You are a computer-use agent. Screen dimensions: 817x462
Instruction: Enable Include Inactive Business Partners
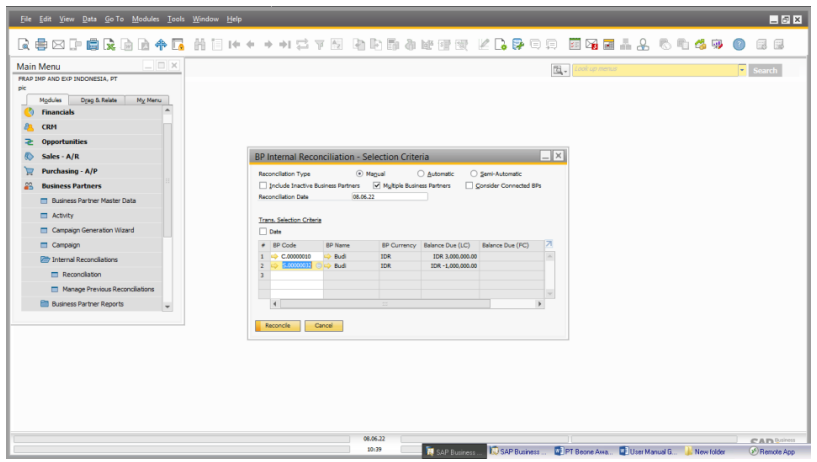point(263,185)
